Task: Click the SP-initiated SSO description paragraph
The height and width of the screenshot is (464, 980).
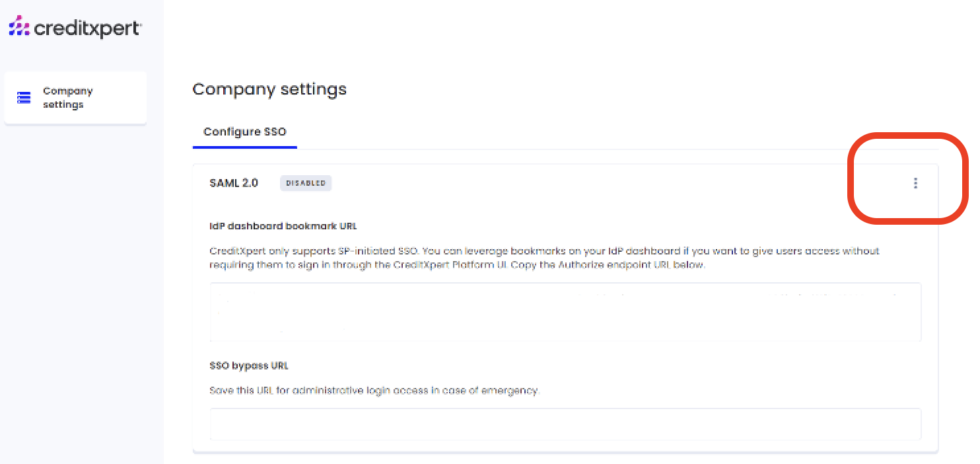Action: click(545, 258)
